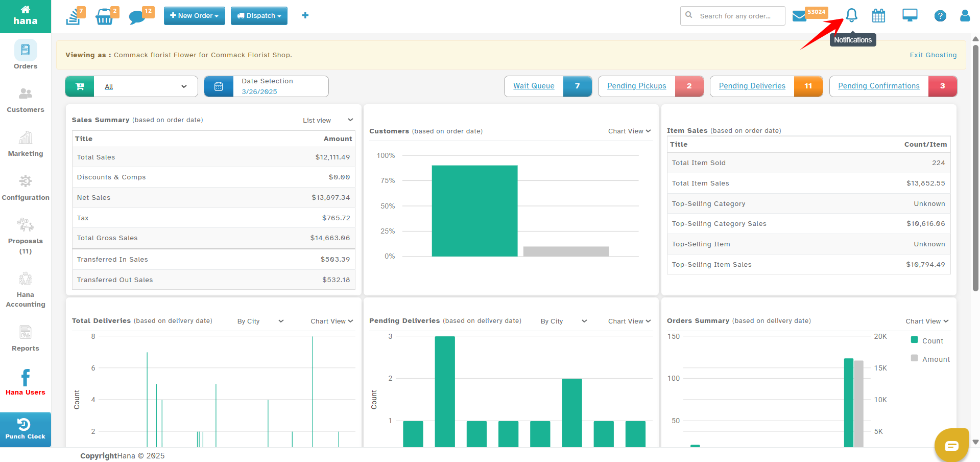Click the Pending Pickups count 2 badge
This screenshot has height=462, width=980.
coord(689,86)
